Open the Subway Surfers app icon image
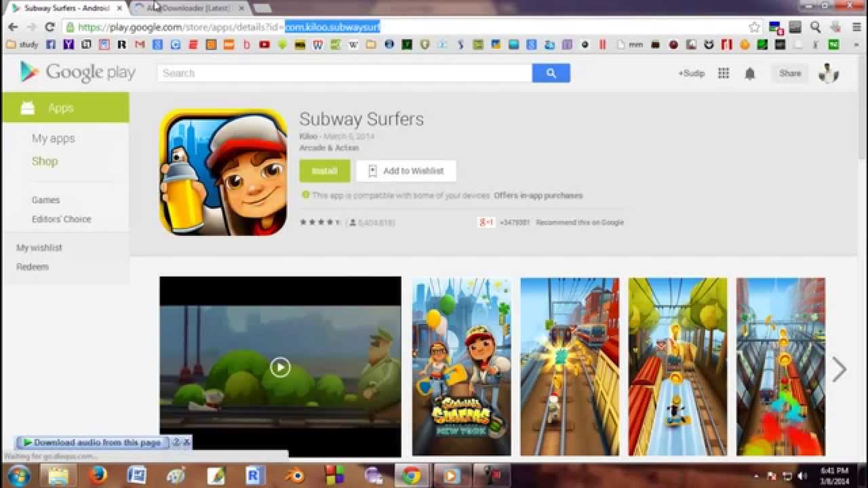 click(223, 172)
